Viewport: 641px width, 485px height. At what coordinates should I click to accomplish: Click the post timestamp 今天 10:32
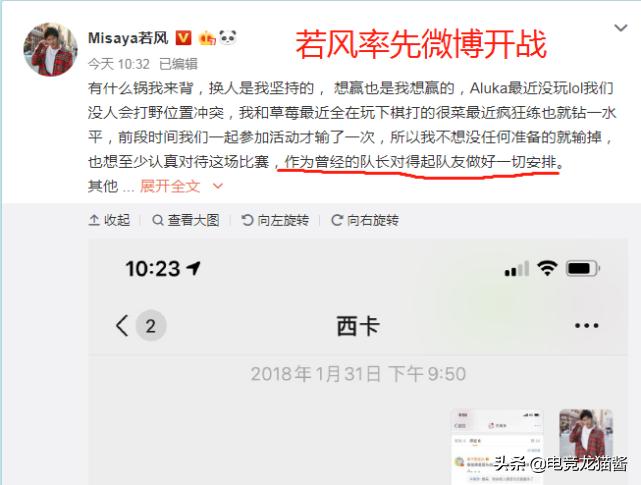[119, 64]
